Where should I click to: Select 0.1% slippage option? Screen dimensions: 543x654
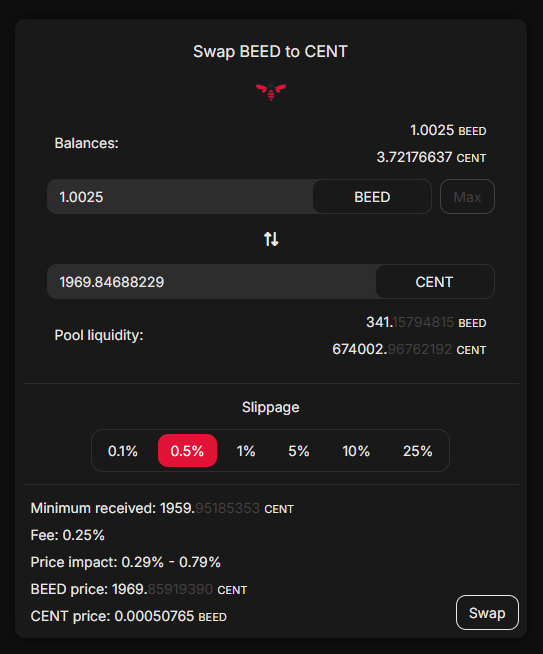tap(123, 450)
